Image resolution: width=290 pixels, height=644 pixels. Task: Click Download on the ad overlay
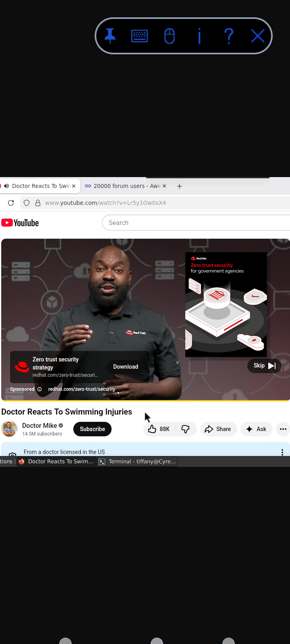(x=126, y=367)
